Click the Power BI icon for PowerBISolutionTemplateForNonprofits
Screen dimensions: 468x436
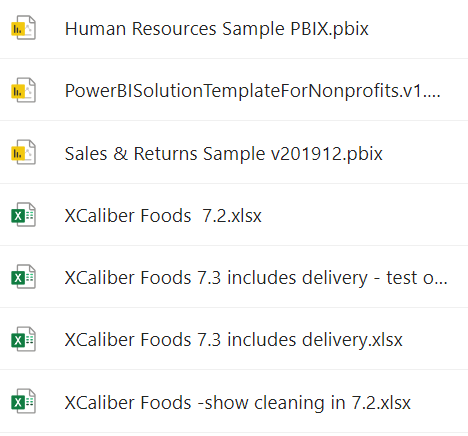[23, 90]
